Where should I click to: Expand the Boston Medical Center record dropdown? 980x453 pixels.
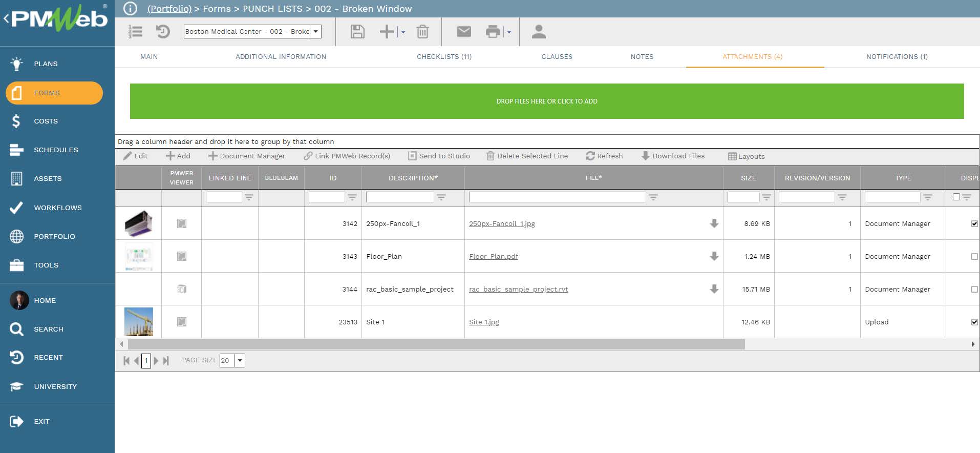(316, 31)
